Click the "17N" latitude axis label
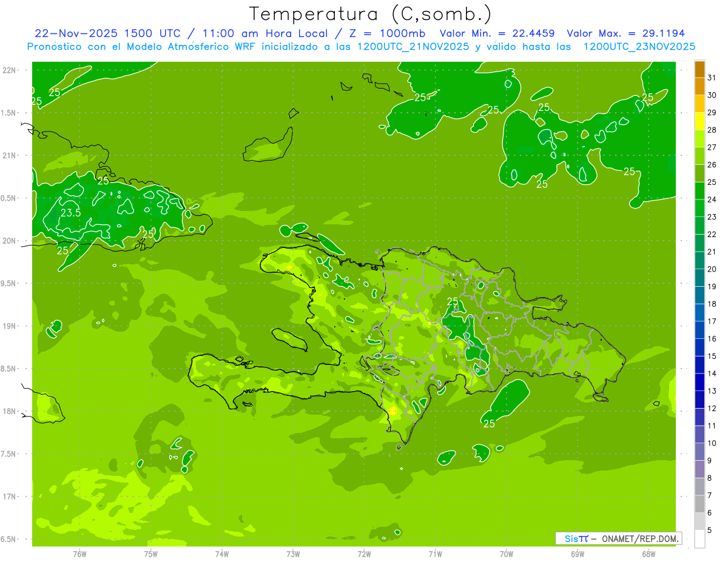 pyautogui.click(x=10, y=497)
